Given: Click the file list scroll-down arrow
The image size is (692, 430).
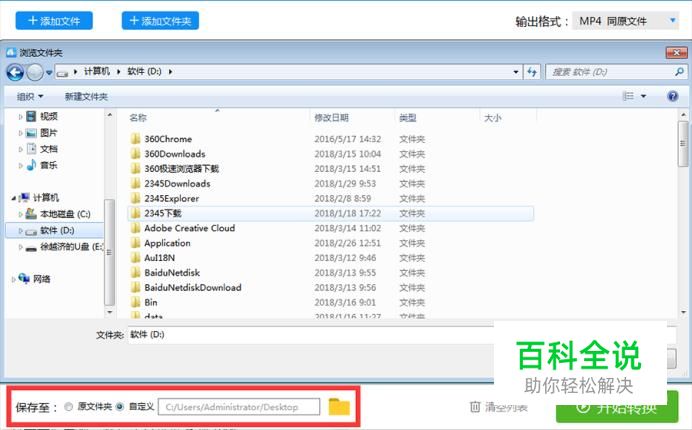Looking at the screenshot, I should pos(683,312).
